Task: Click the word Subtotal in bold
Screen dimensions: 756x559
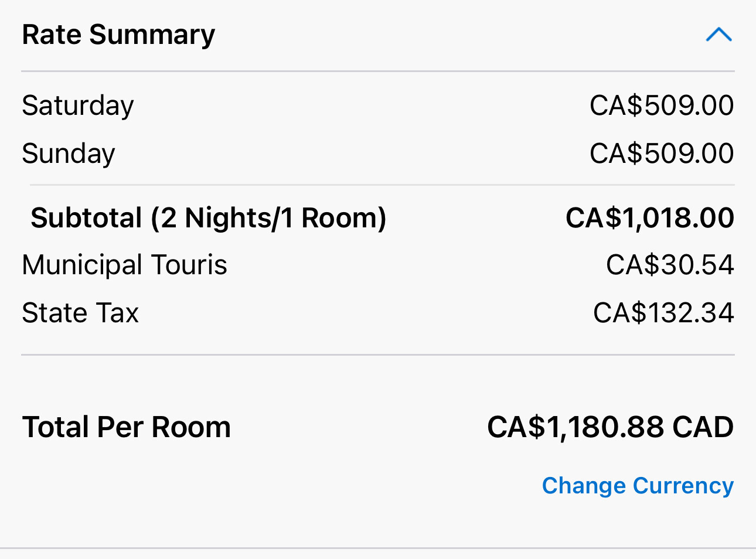Action: (x=87, y=218)
